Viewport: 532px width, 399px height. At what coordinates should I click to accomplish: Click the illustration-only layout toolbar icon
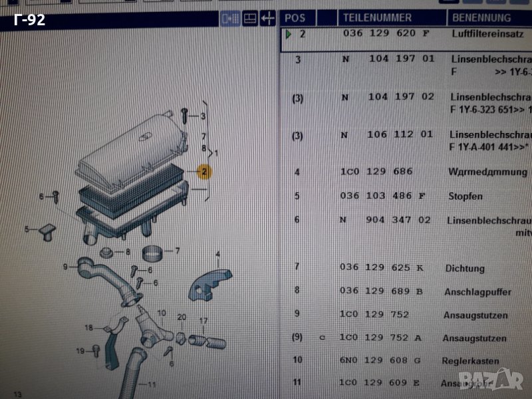tap(250, 18)
